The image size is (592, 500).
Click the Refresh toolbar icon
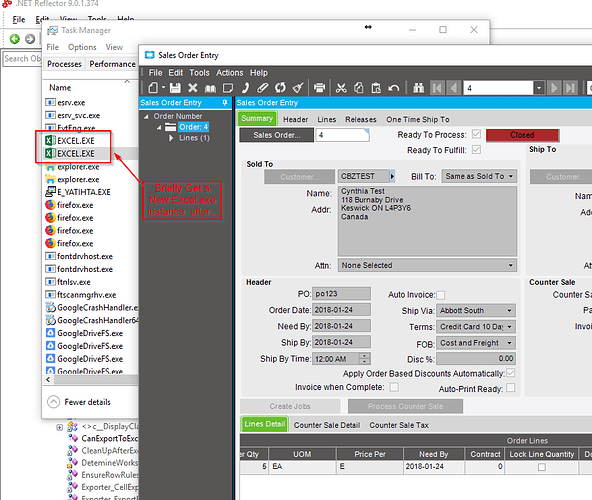point(280,88)
